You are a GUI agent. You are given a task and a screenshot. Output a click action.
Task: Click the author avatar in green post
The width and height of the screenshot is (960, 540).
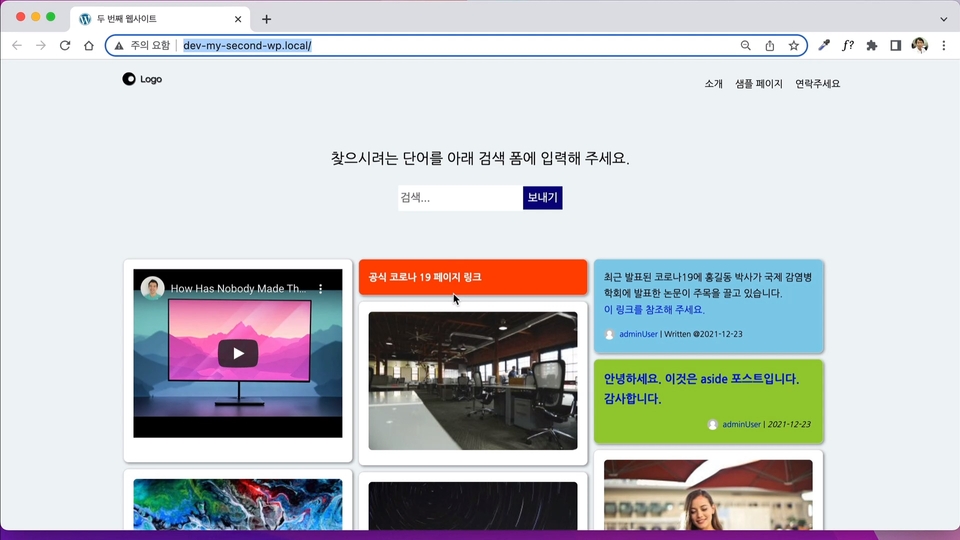pyautogui.click(x=713, y=424)
